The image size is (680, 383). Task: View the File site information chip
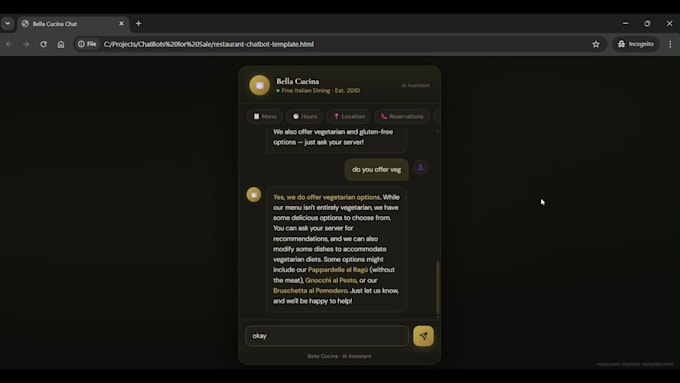click(87, 44)
